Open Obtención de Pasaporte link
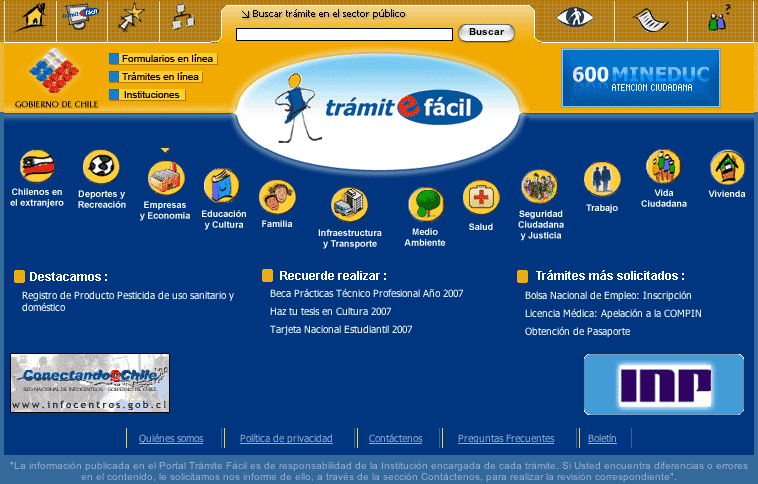The image size is (758, 484). pyautogui.click(x=577, y=331)
